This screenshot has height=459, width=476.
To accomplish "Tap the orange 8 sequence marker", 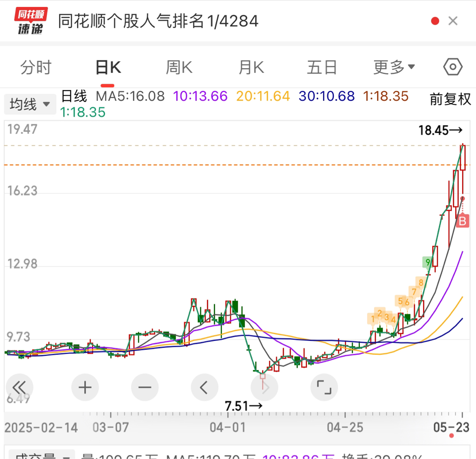I will pyautogui.click(x=421, y=282).
